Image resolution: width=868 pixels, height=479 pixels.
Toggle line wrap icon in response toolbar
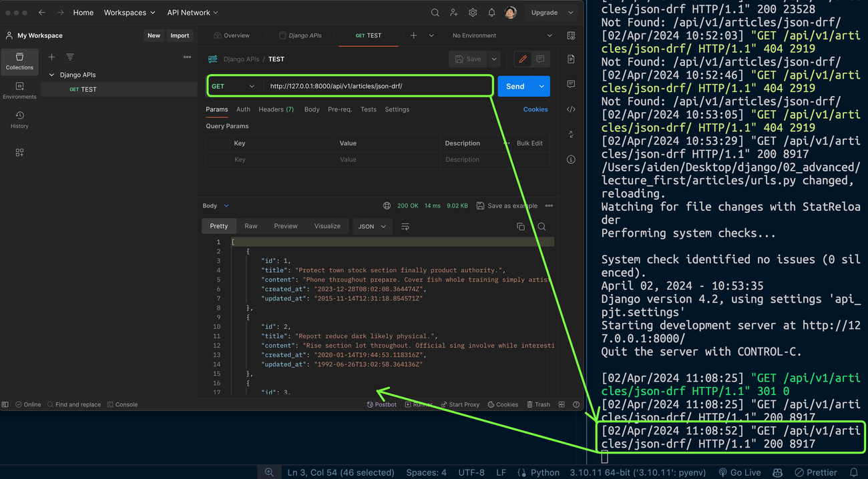[x=405, y=227]
